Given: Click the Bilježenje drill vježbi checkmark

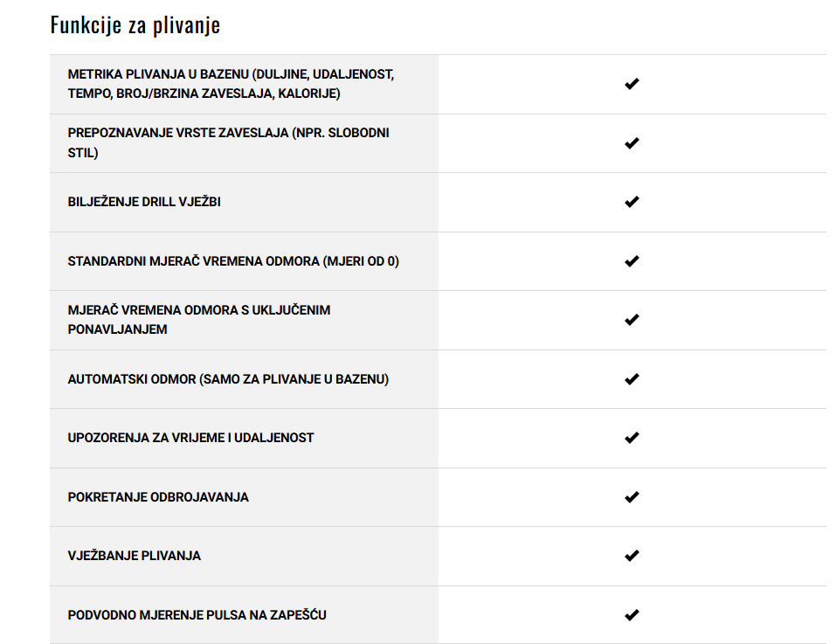Looking at the screenshot, I should (632, 202).
